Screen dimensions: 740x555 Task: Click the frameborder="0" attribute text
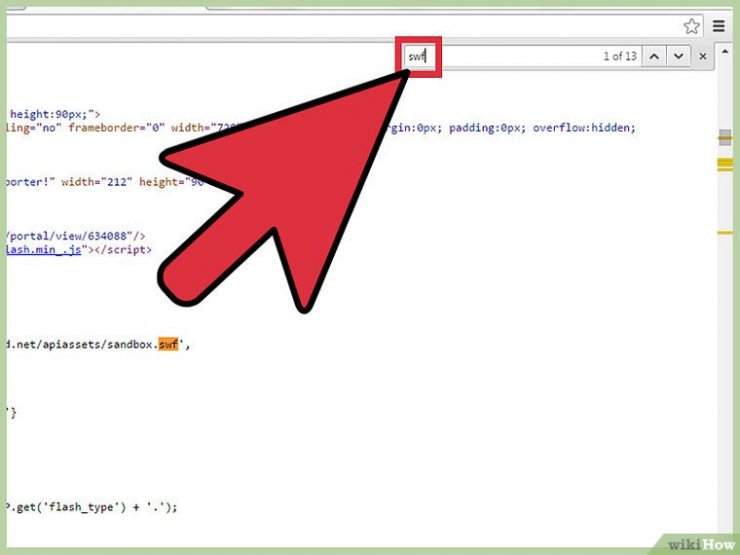116,128
